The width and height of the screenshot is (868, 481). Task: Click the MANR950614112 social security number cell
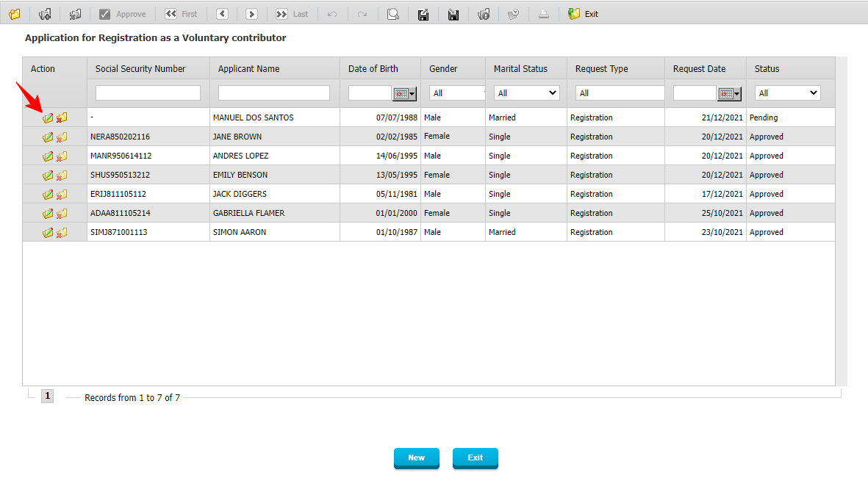148,156
